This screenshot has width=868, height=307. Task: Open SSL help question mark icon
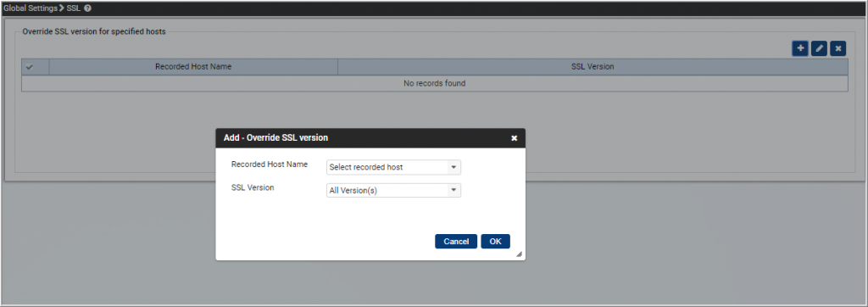click(x=87, y=8)
